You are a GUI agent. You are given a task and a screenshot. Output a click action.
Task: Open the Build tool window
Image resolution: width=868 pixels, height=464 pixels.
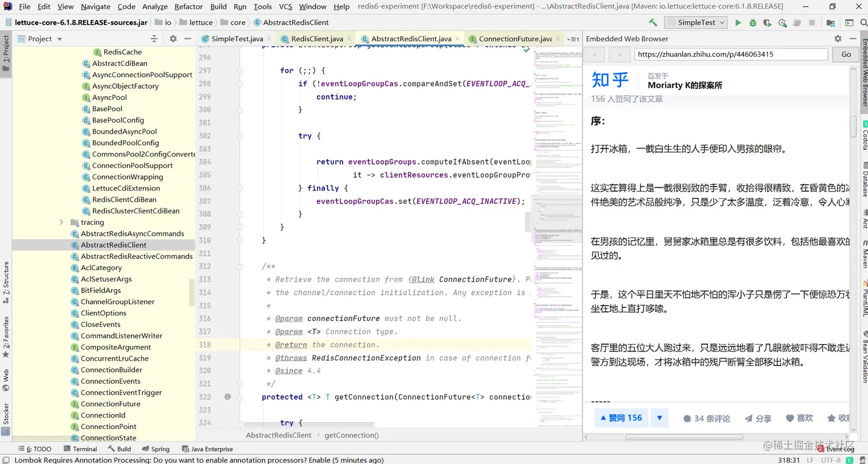(119, 449)
